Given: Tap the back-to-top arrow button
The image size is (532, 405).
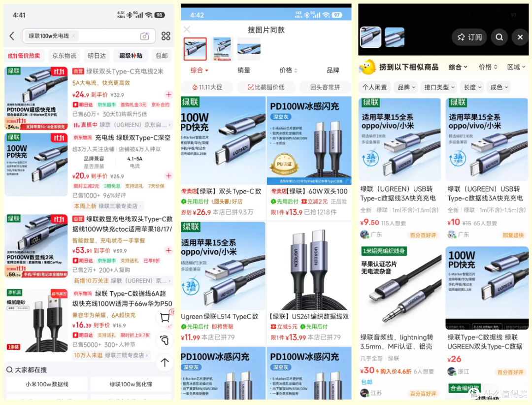Looking at the screenshot, I should tap(165, 362).
